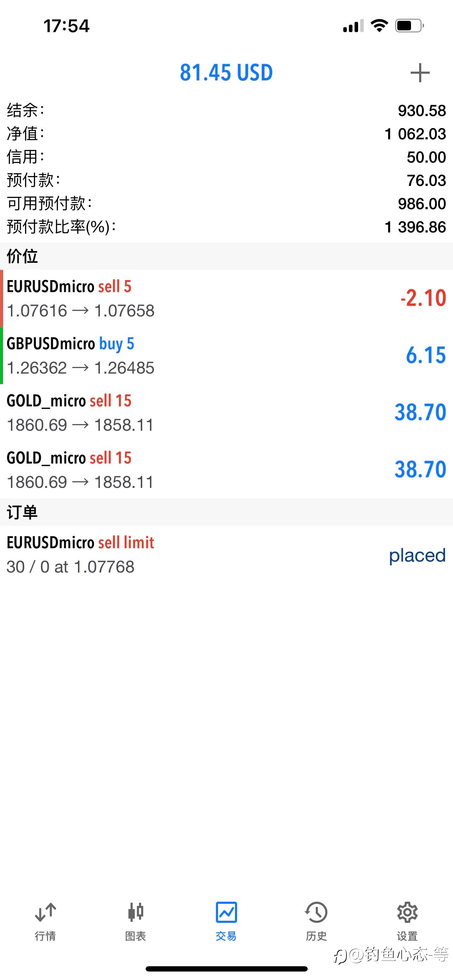Viewport: 453px width, 980px height.
Task: Tap the plus icon to add new order
Action: click(420, 73)
